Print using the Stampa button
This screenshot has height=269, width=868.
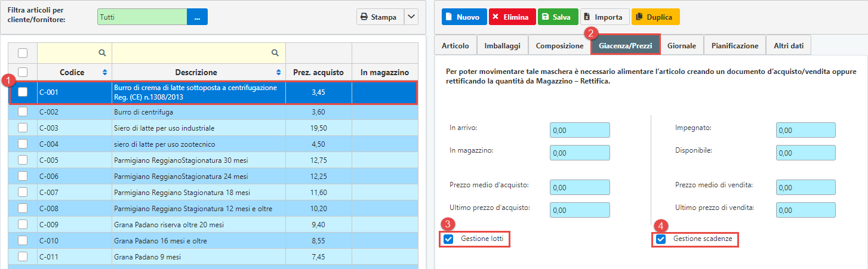pyautogui.click(x=379, y=17)
